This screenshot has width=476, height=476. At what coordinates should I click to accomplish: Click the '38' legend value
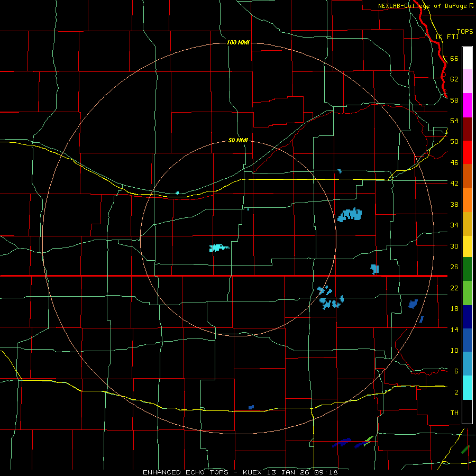click(454, 204)
